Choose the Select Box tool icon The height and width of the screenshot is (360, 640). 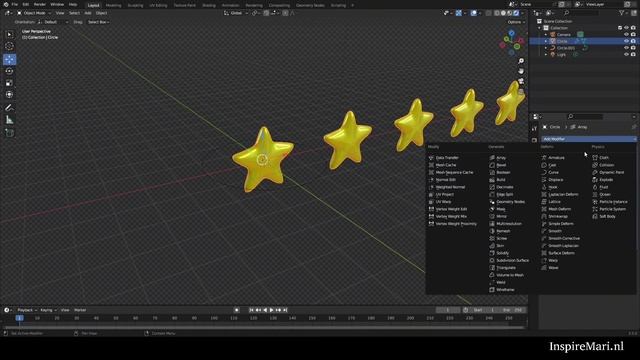click(x=9, y=35)
